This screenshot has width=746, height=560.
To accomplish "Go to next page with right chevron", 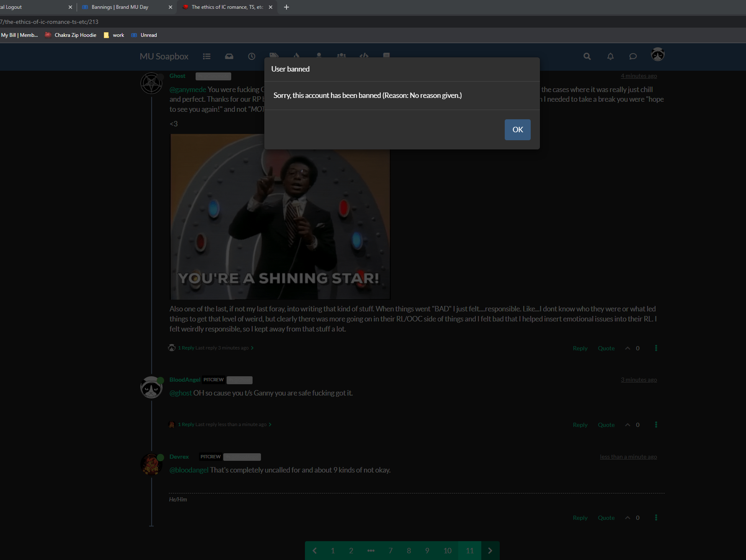I will coord(490,551).
